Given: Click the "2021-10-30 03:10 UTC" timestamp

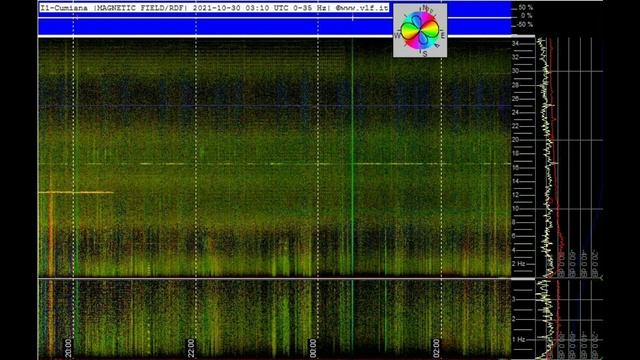Looking at the screenshot, I should (241, 8).
